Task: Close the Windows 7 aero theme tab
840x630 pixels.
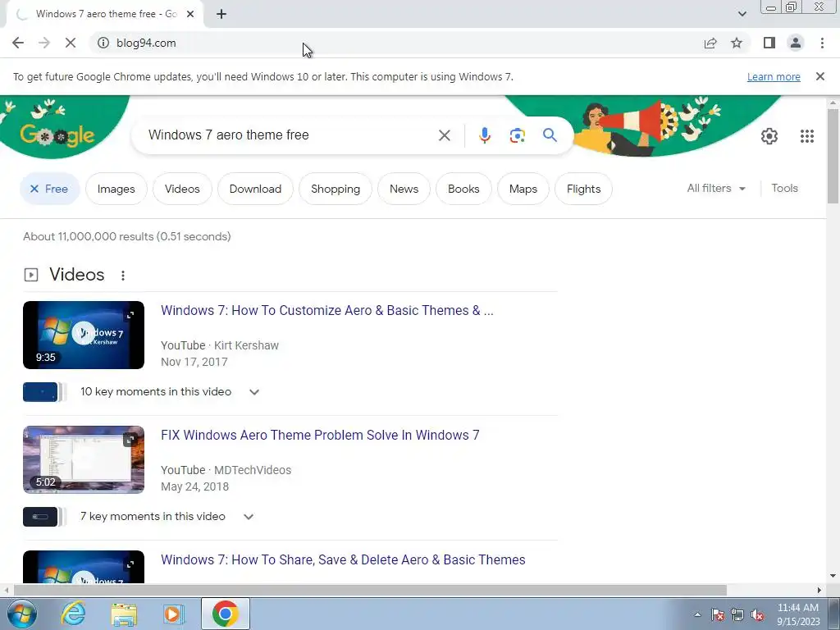Action: pos(190,14)
